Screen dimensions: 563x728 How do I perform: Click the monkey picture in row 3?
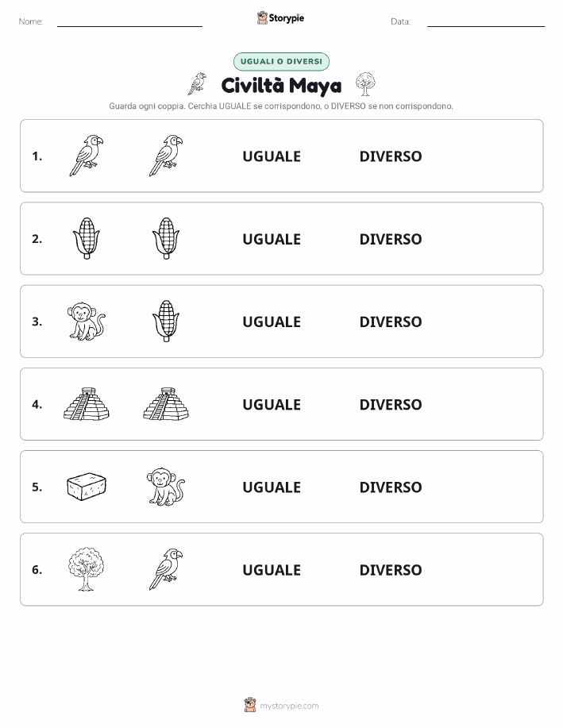87,321
